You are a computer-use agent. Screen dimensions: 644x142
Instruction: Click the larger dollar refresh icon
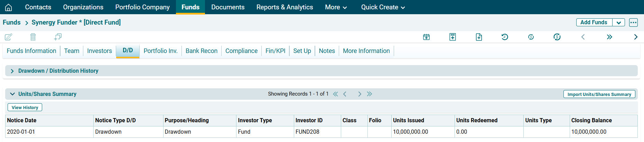(x=557, y=37)
